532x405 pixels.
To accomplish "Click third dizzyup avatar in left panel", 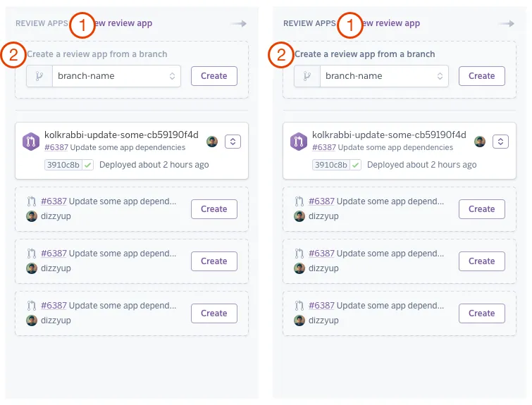I will [32, 320].
